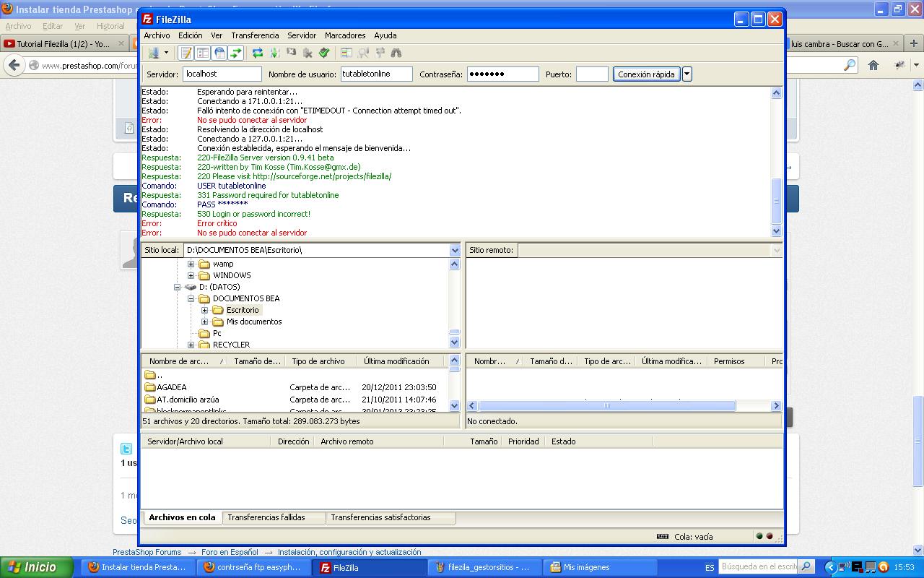Switch to Transferencias fallidas tab
924x578 pixels.
tap(266, 517)
